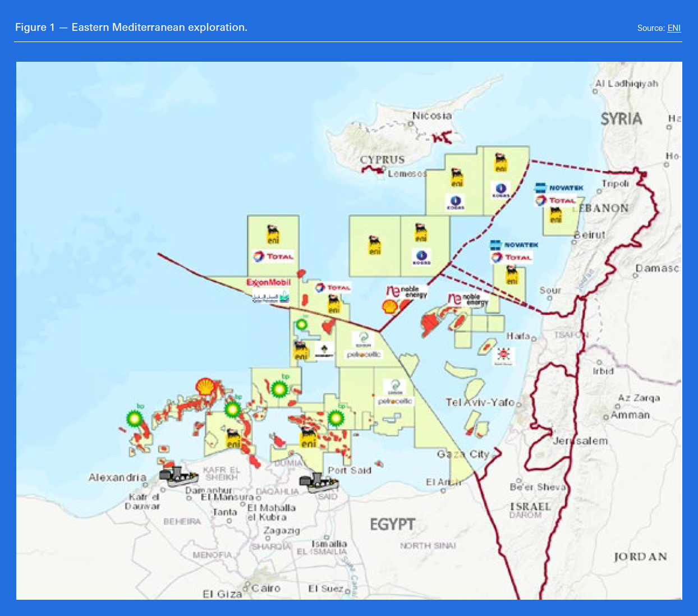
Task: Select the EGYPT country label
Action: tap(392, 525)
